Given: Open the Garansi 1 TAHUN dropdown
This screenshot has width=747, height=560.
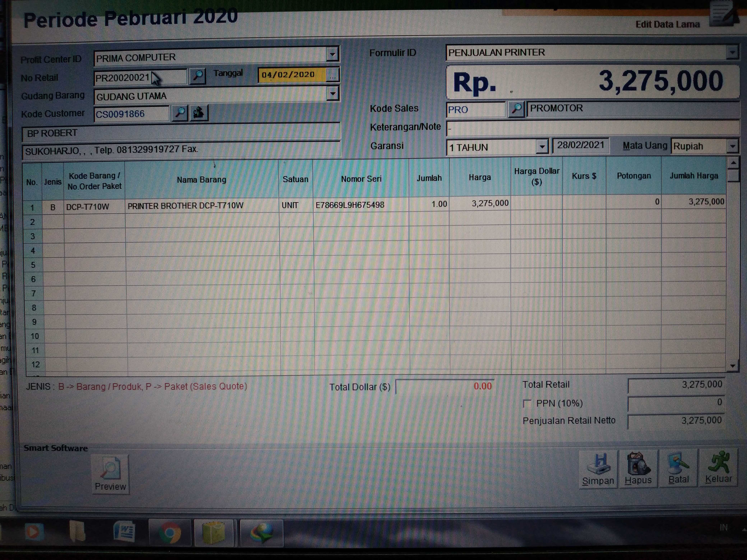Looking at the screenshot, I should 542,147.
